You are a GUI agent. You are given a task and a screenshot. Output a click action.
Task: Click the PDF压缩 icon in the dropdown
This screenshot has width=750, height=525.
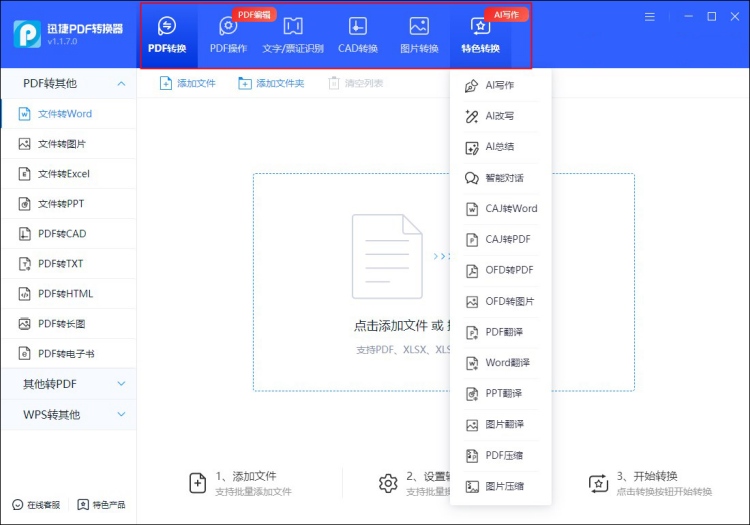pyautogui.click(x=472, y=456)
